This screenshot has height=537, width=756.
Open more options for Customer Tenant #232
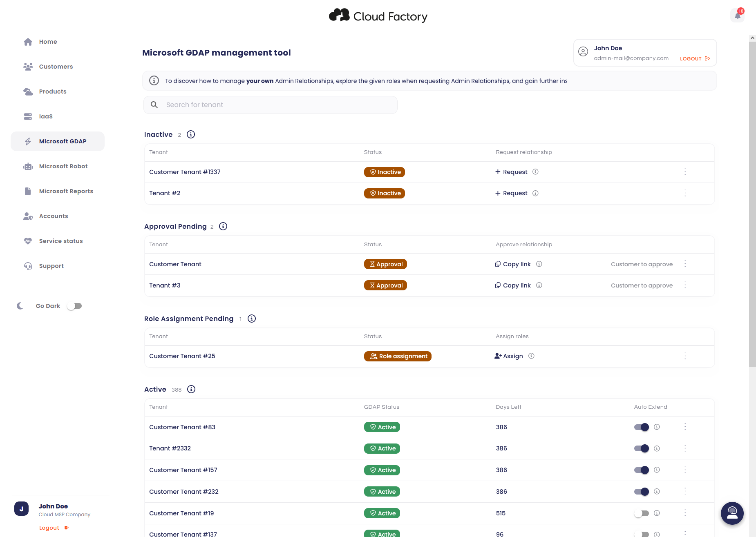point(685,491)
